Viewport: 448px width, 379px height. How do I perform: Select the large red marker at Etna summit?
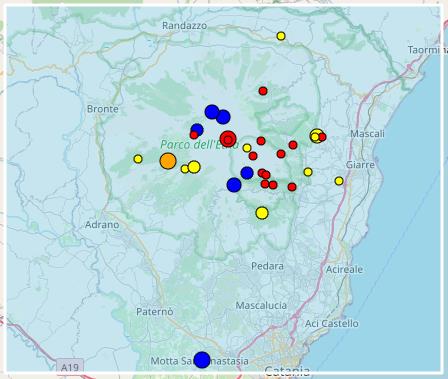tap(228, 139)
